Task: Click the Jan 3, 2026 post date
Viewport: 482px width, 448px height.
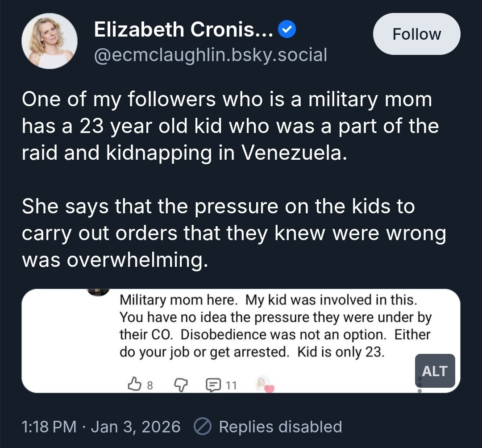Action: point(136,427)
